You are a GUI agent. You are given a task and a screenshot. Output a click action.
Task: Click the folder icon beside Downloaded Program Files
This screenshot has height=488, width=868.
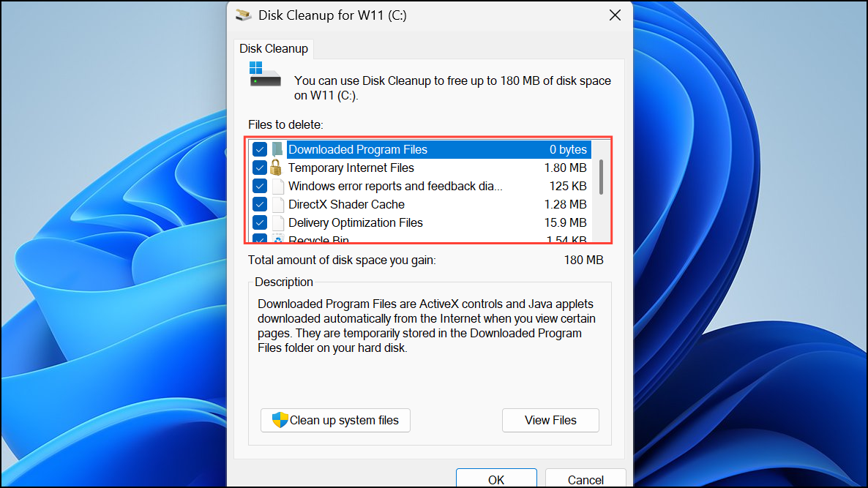point(277,149)
